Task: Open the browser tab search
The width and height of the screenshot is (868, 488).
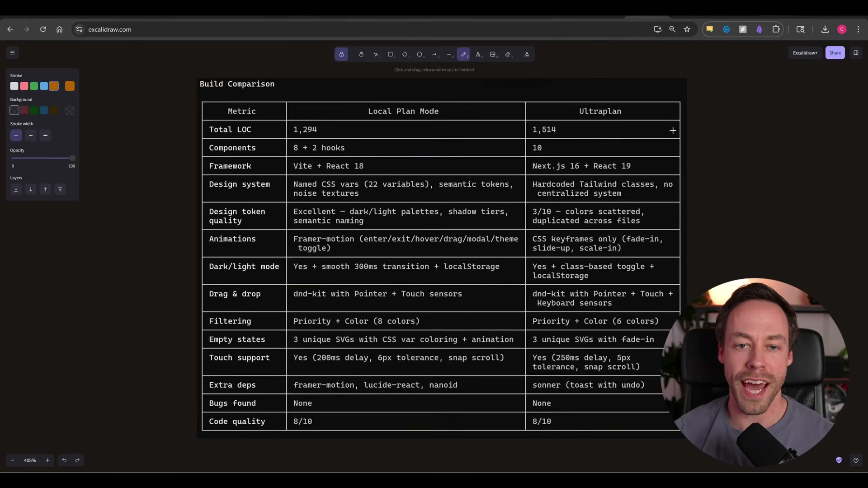Action: pyautogui.click(x=801, y=29)
